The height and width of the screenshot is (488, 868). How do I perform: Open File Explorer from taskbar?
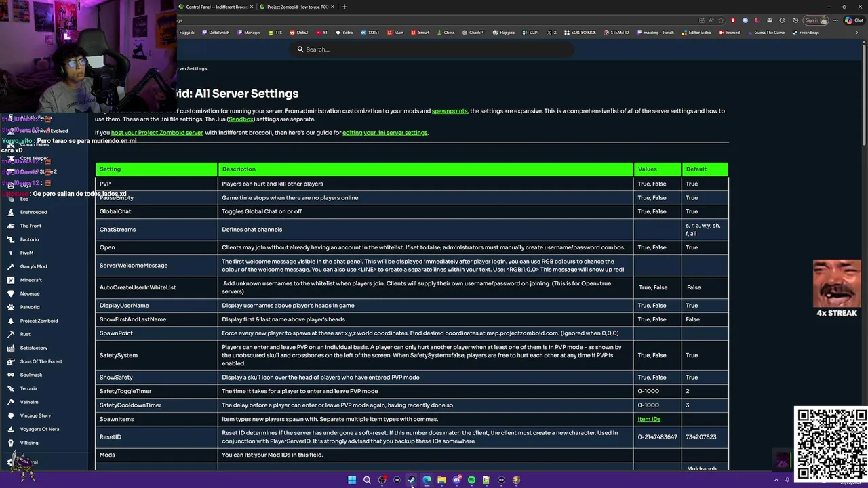coord(441,480)
